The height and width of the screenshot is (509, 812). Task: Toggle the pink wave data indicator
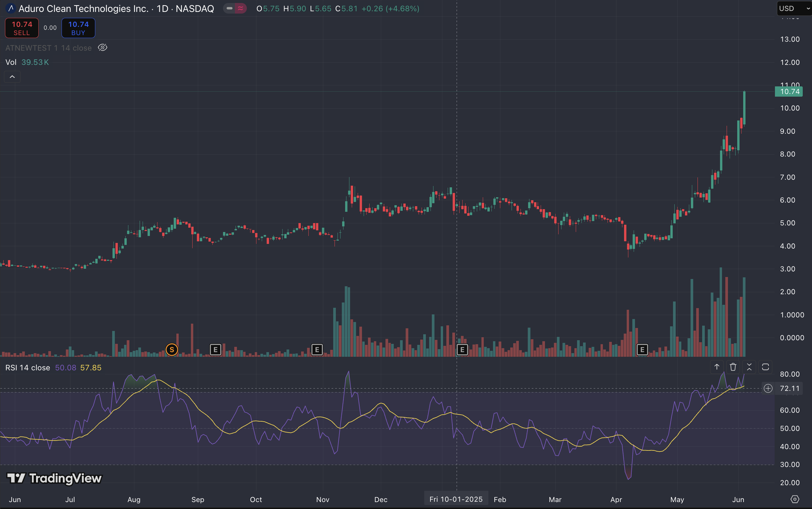tap(240, 8)
